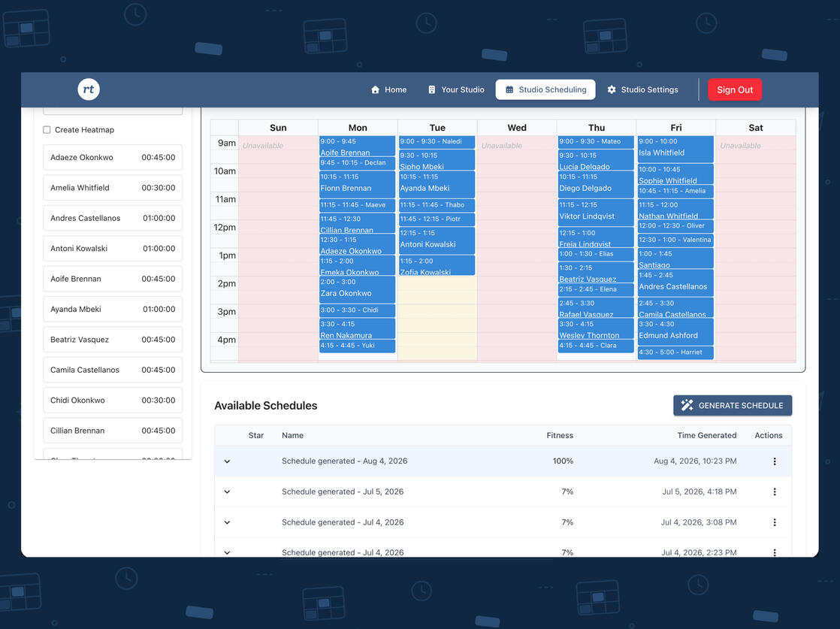Switch to the Studio Scheduling tab
Viewport: 840px width, 629px height.
click(x=545, y=89)
